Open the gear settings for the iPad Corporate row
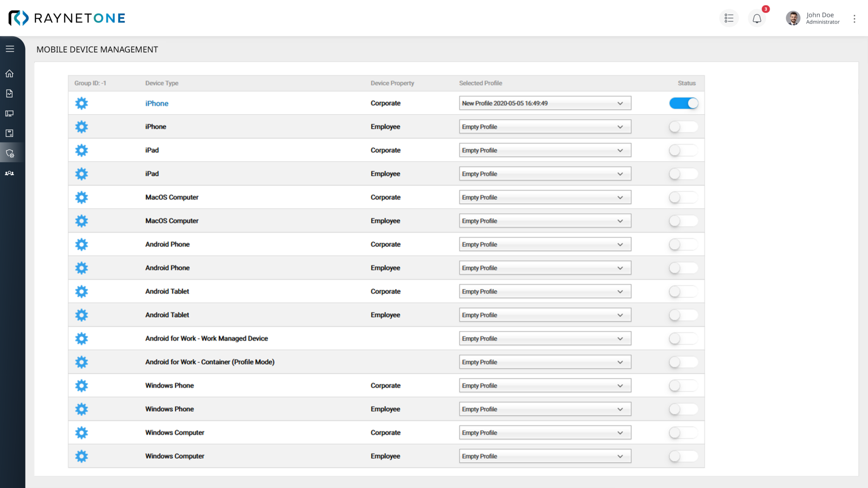 coord(81,150)
